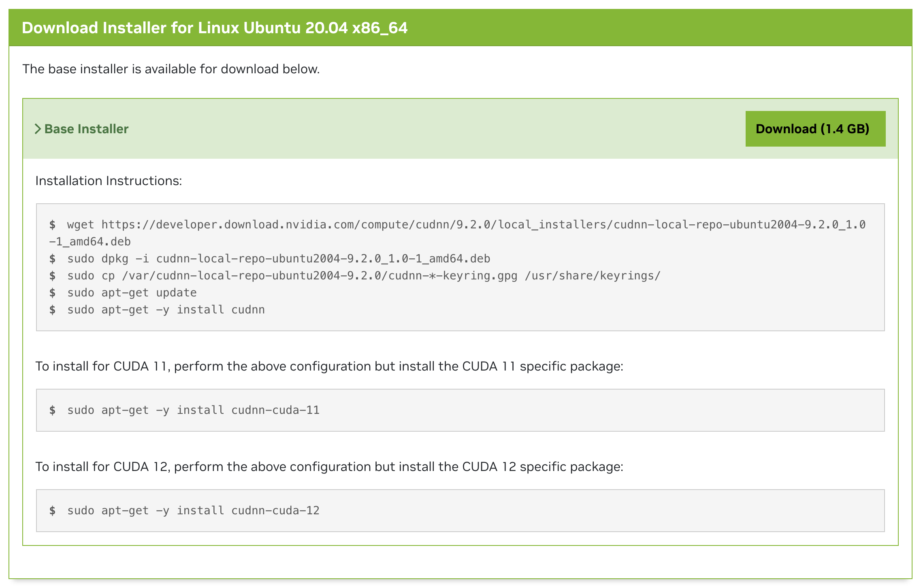The image size is (921, 588).
Task: Click the base installer available sentence
Action: click(171, 69)
